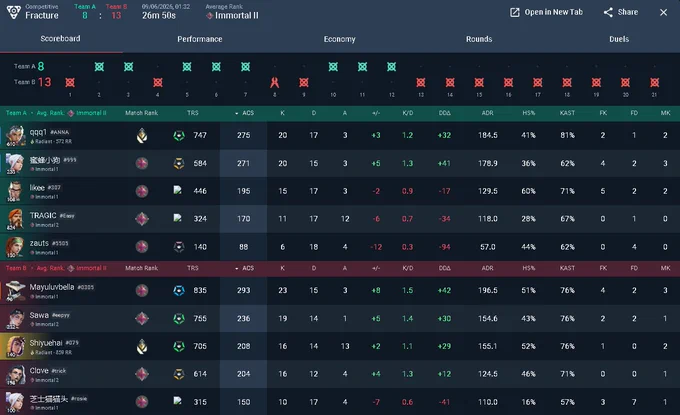Sort Team A by K/D column header
680x415 pixels.
(x=408, y=113)
